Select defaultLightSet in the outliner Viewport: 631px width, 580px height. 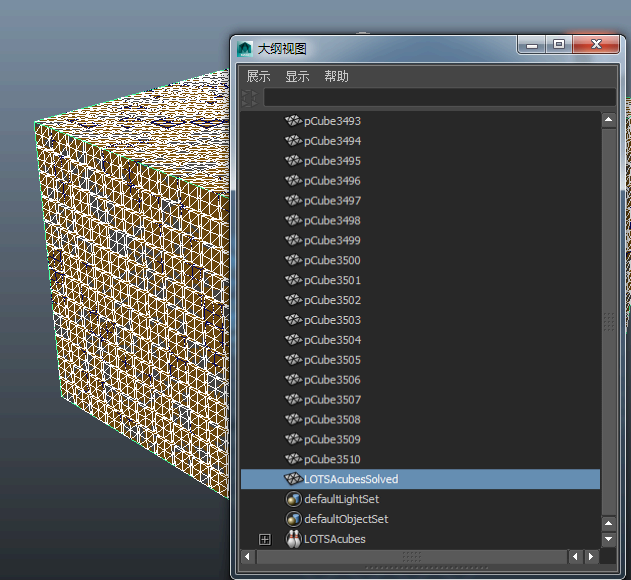pyautogui.click(x=342, y=499)
